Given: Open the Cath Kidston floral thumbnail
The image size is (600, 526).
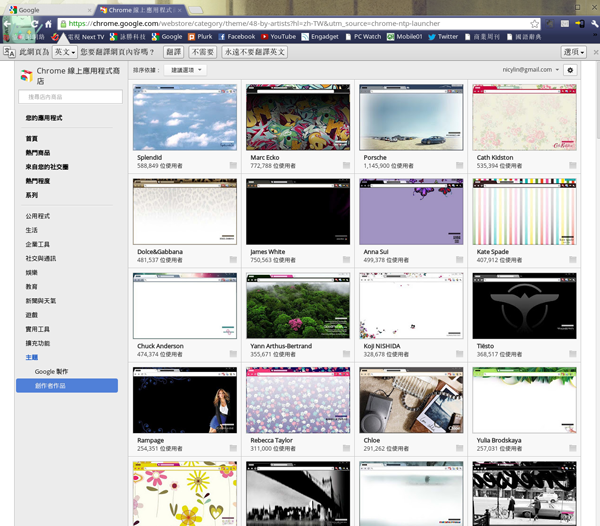Looking at the screenshot, I should tap(524, 117).
